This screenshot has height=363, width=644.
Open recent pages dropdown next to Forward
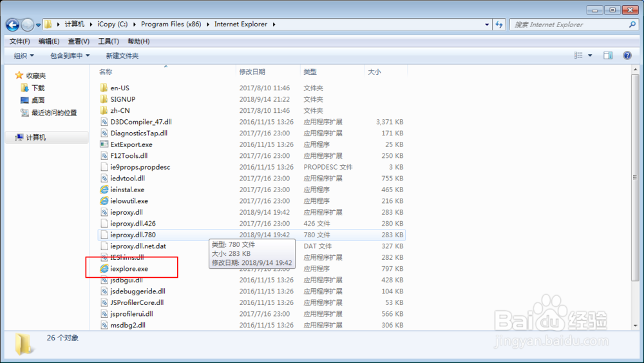click(38, 25)
